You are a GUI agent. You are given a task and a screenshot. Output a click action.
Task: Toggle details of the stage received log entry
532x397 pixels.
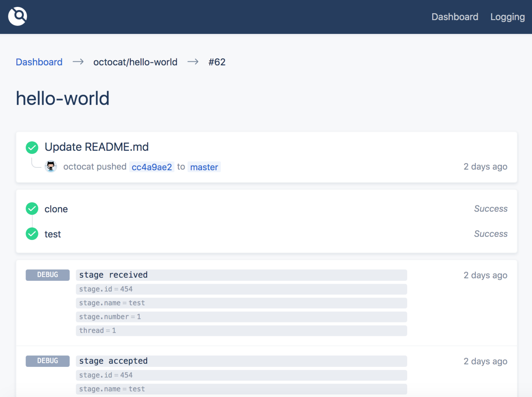pyautogui.click(x=241, y=275)
